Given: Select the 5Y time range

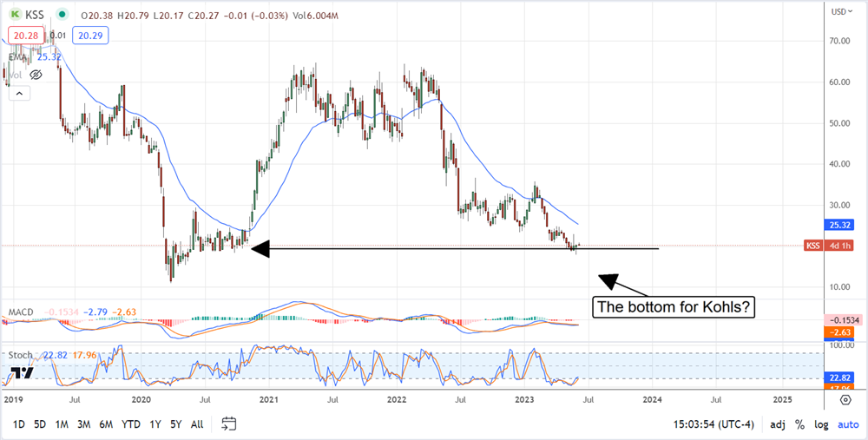Looking at the screenshot, I should [x=174, y=424].
